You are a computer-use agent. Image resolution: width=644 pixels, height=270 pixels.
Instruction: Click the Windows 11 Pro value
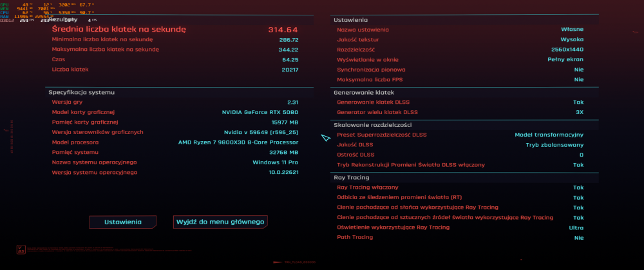276,162
